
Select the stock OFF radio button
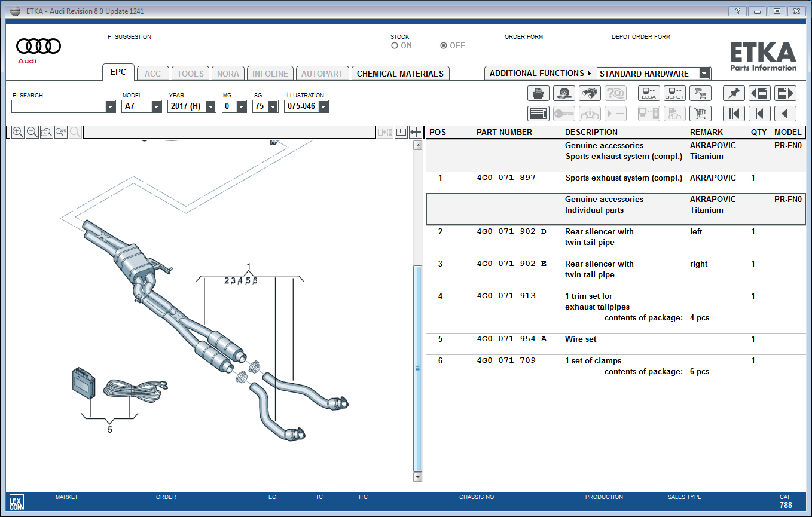444,45
